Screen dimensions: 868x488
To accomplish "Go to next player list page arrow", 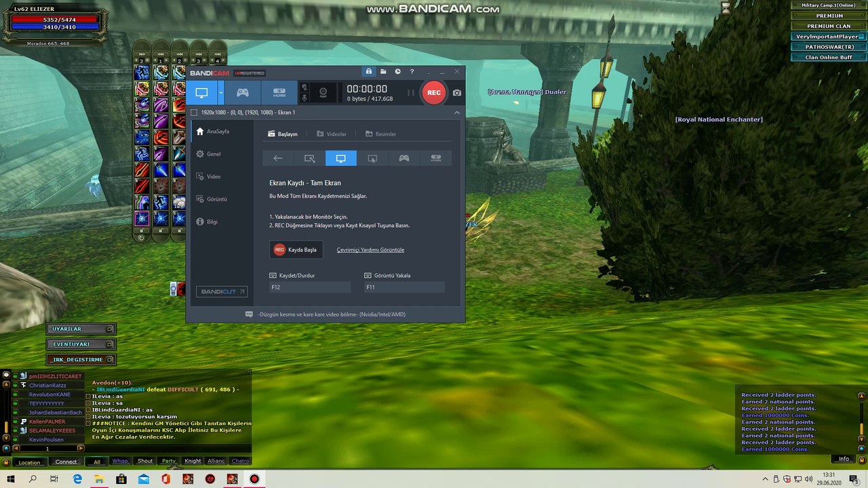I will pos(81,448).
